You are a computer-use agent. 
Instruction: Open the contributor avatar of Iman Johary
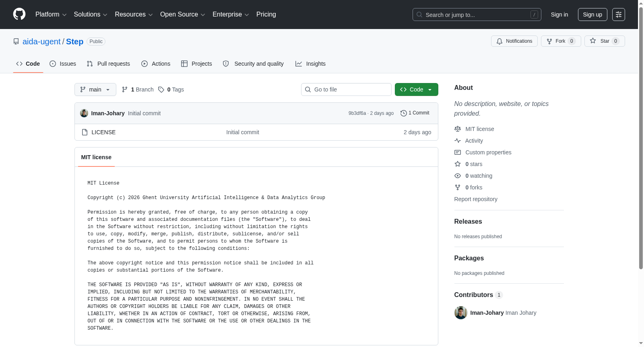[461, 313]
